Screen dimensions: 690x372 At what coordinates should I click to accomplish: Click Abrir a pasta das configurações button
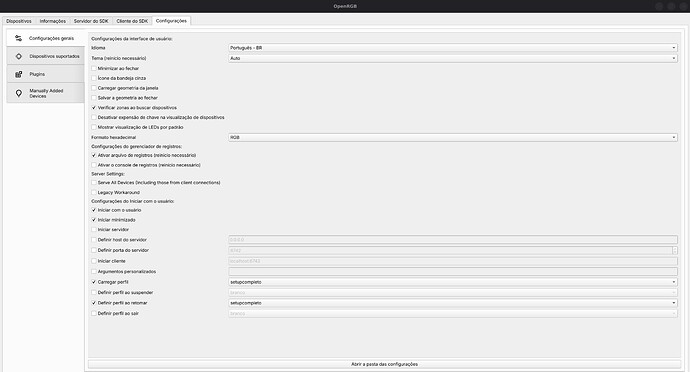coord(384,364)
